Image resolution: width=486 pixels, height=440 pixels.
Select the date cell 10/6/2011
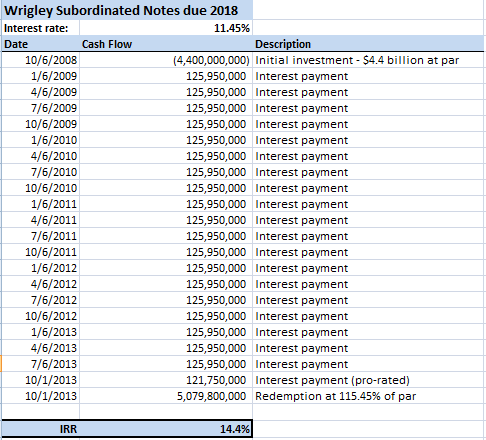tap(41, 252)
